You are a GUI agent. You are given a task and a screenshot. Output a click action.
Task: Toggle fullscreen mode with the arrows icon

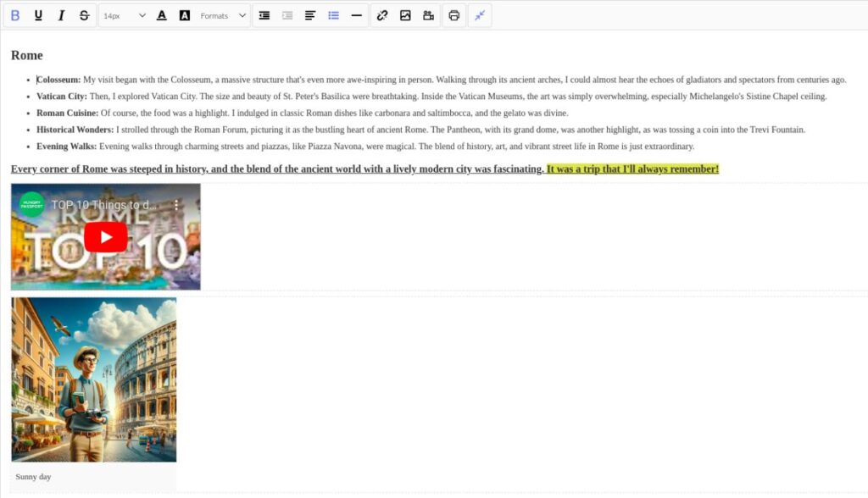click(480, 14)
